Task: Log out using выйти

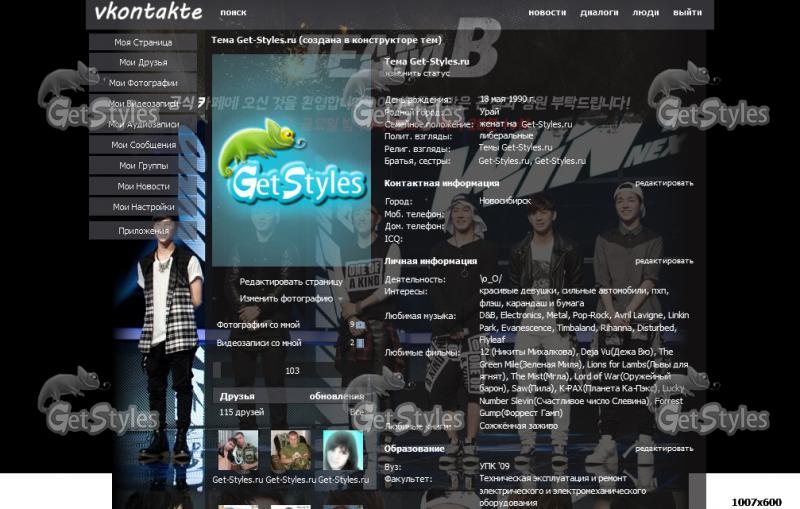Action: [687, 13]
